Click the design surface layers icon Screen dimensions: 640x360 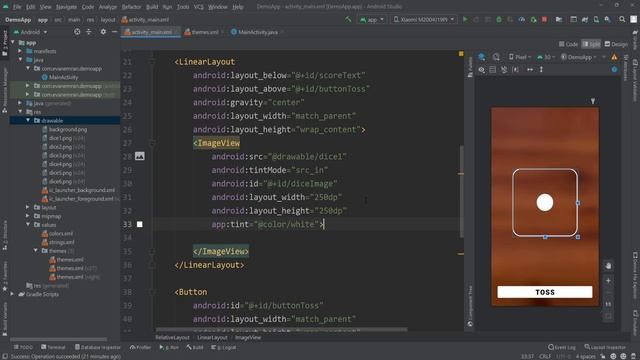[482, 57]
